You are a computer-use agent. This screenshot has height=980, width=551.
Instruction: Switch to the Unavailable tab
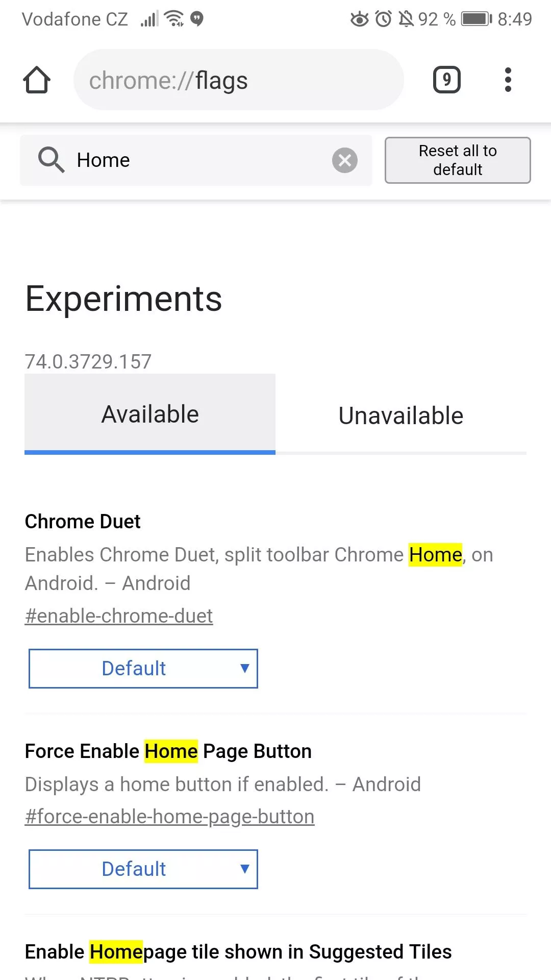(x=401, y=415)
